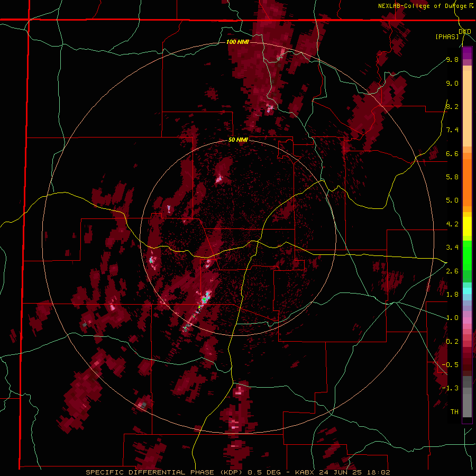The width and height of the screenshot is (476, 476).
Task: Click the pink segment of the color bar
Action: (x=467, y=321)
